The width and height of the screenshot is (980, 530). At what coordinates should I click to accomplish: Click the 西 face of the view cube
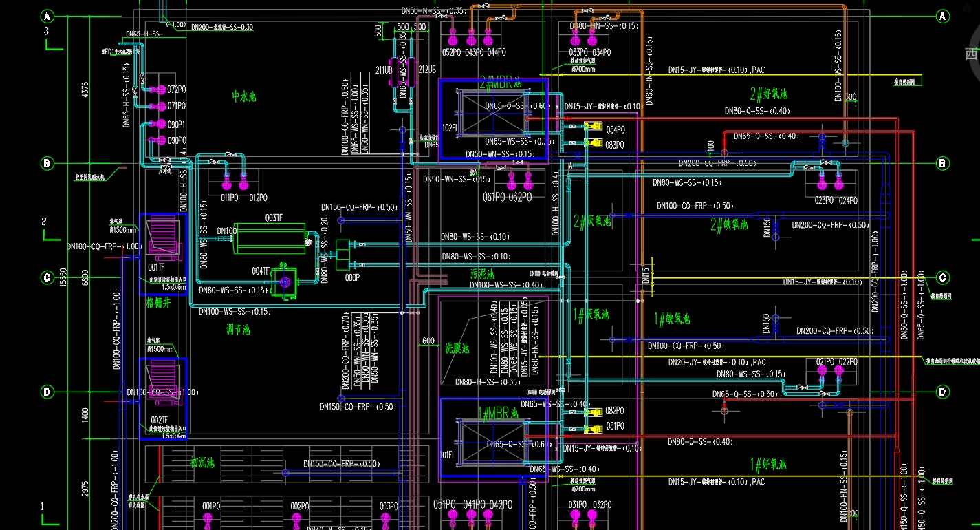point(971,54)
